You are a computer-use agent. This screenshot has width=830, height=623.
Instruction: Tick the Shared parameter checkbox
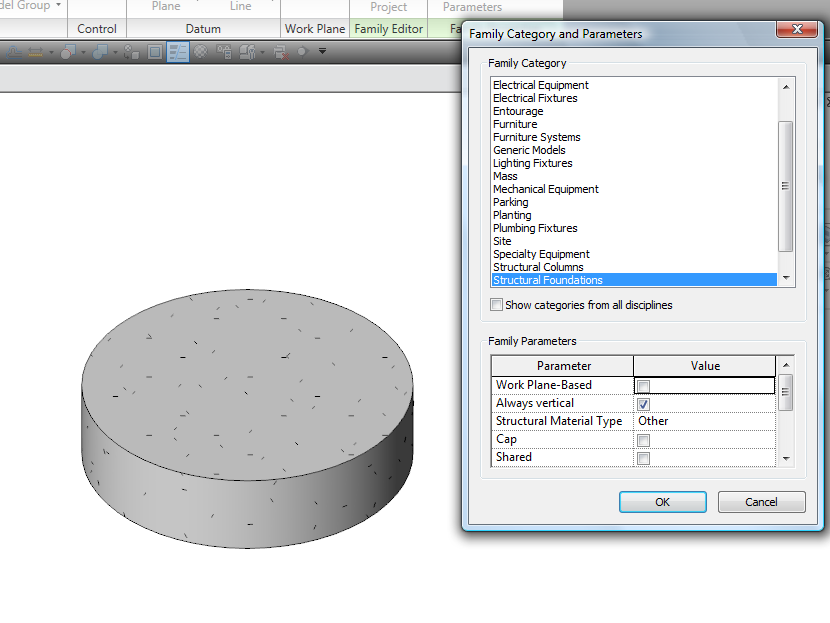pos(644,458)
